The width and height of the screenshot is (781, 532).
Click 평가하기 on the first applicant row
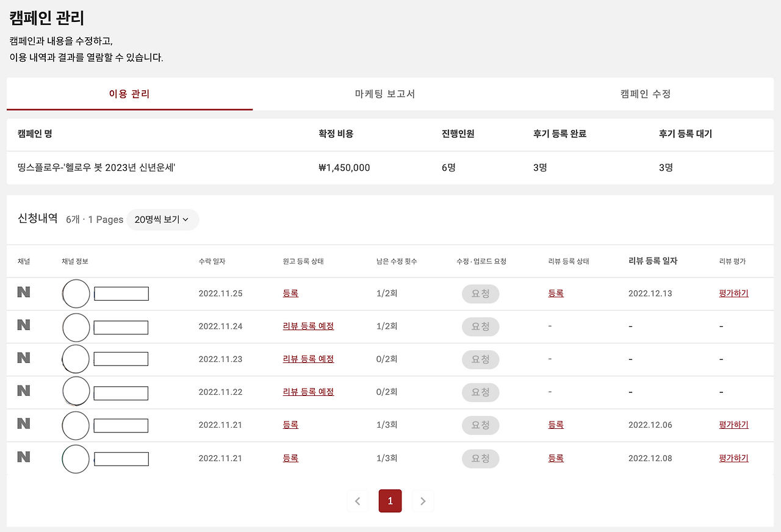(x=733, y=293)
